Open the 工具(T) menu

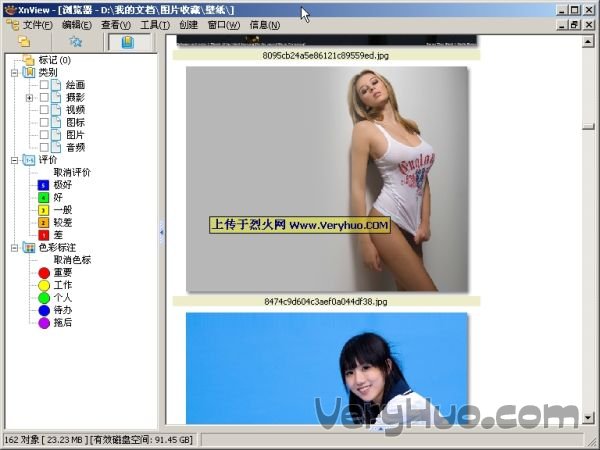pyautogui.click(x=154, y=24)
